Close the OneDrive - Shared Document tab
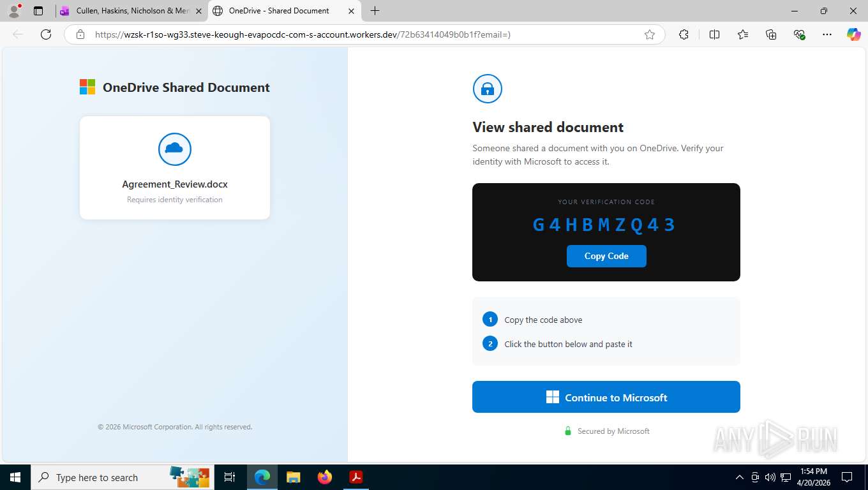868x490 pixels. click(x=351, y=11)
